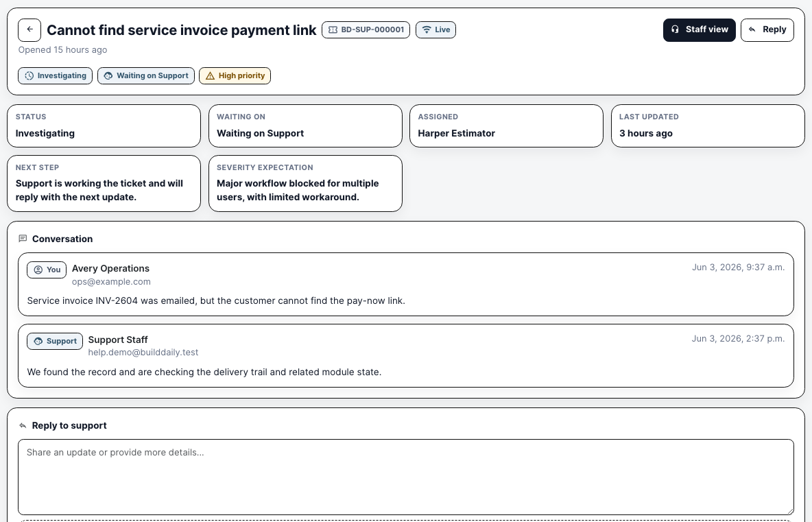
Task: Click the INV-2604 message text
Action: click(216, 301)
